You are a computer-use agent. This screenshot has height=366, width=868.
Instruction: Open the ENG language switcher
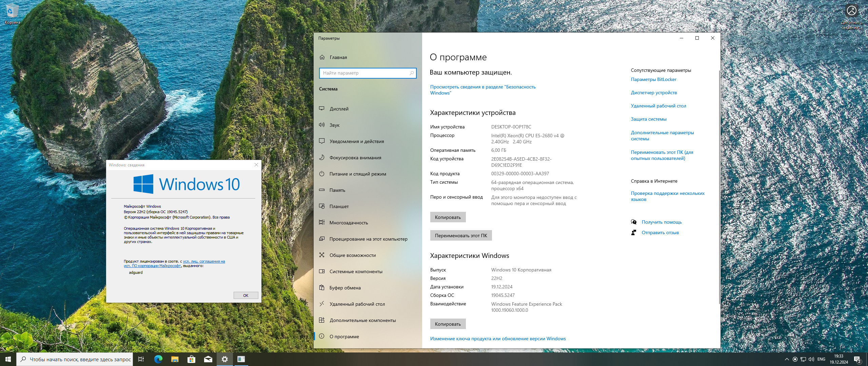click(821, 359)
